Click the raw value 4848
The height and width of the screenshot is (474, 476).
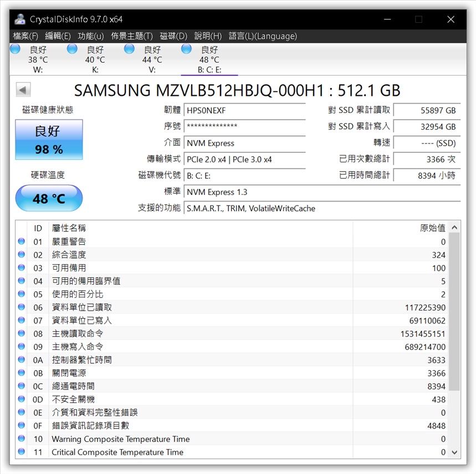tap(436, 426)
